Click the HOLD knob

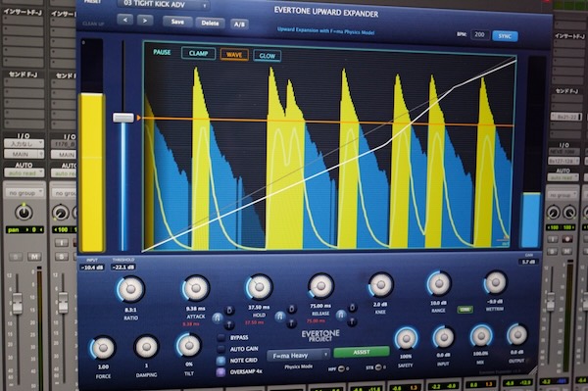pyautogui.click(x=259, y=287)
